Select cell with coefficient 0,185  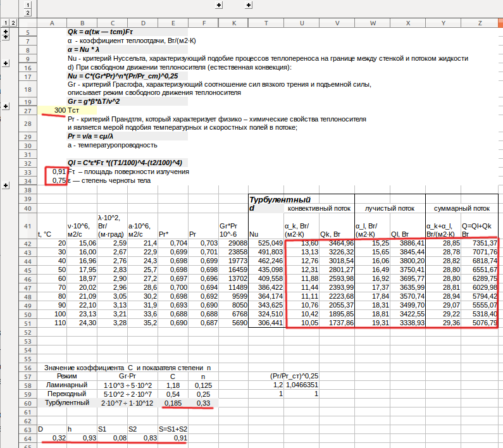[174, 402]
